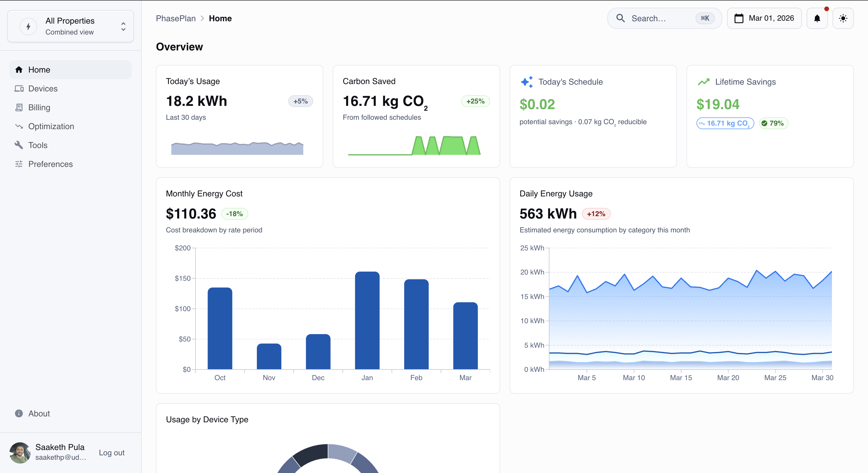Click the 79% green badge
868x473 pixels.
tap(773, 123)
